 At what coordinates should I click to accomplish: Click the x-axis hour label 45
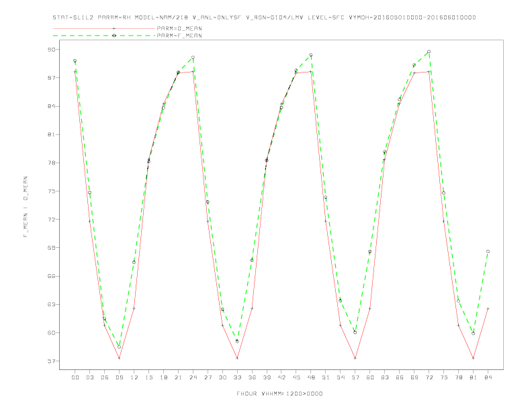click(x=296, y=377)
